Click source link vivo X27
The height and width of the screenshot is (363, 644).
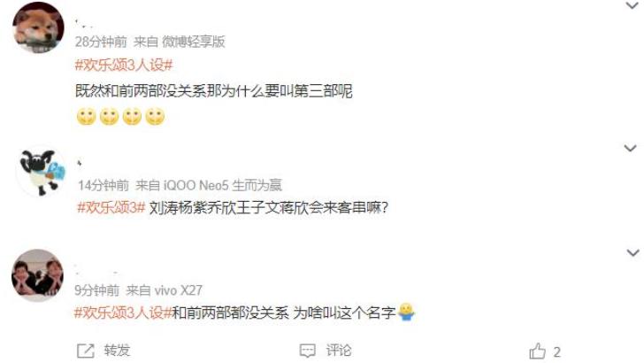[x=179, y=290]
